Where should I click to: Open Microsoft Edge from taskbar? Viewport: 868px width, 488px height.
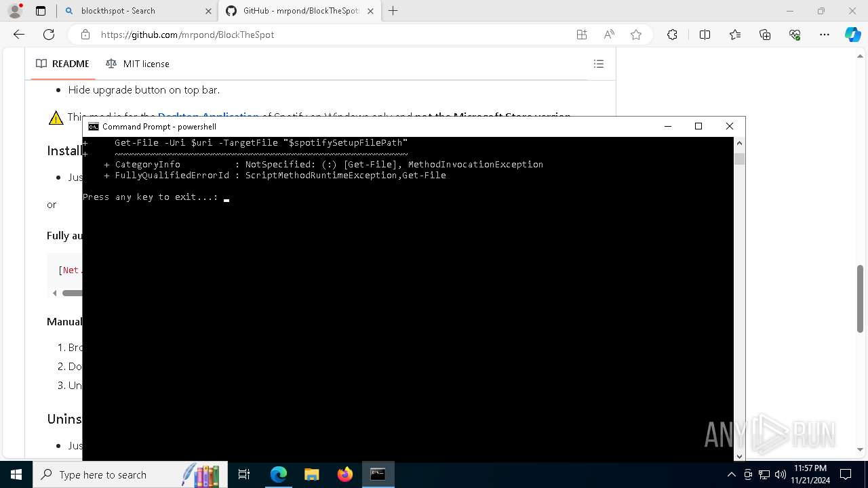279,474
